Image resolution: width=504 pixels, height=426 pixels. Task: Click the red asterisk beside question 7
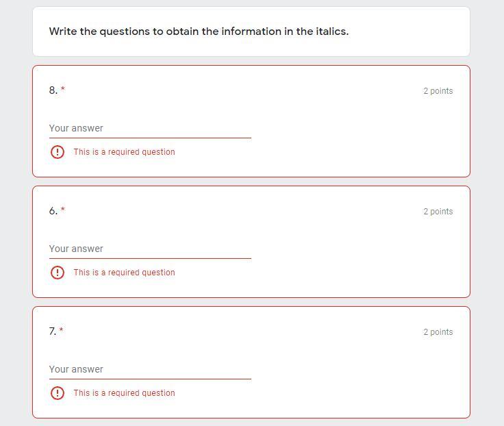pyautogui.click(x=62, y=330)
